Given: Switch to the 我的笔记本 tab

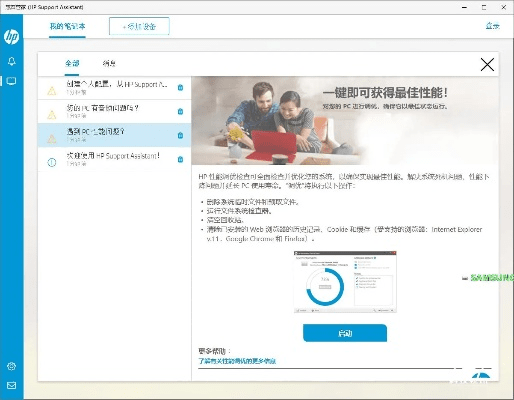Looking at the screenshot, I should point(67,26).
